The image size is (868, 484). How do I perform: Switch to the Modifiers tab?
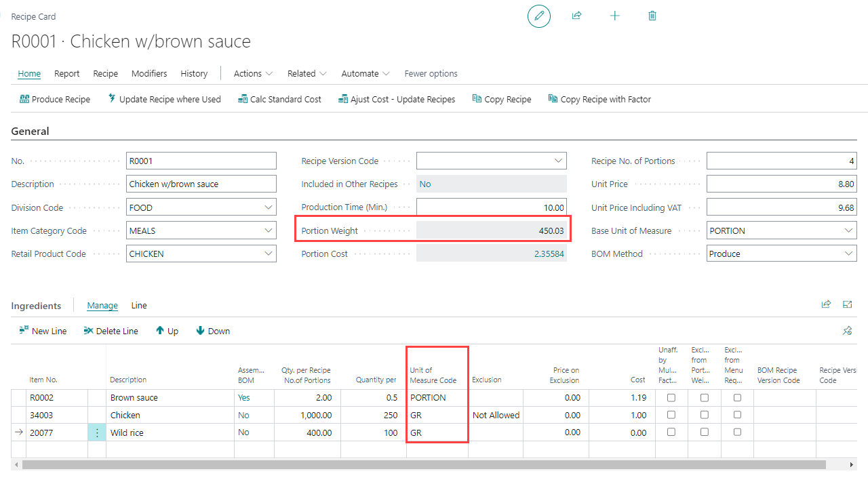pos(149,73)
